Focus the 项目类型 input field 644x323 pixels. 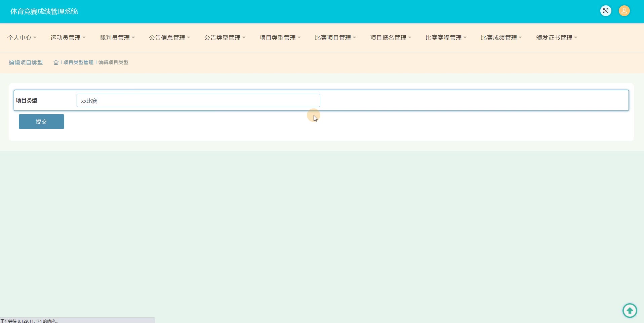click(x=198, y=100)
